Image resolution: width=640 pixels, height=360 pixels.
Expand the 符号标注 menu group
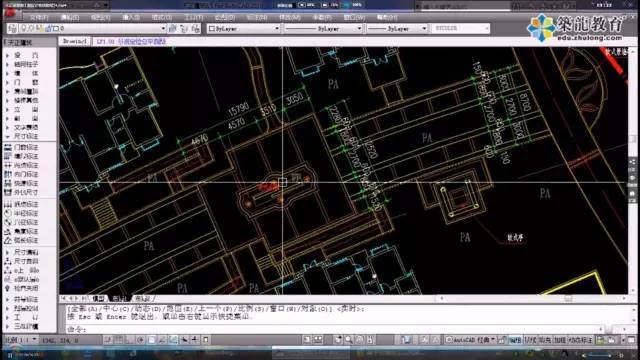[22, 299]
